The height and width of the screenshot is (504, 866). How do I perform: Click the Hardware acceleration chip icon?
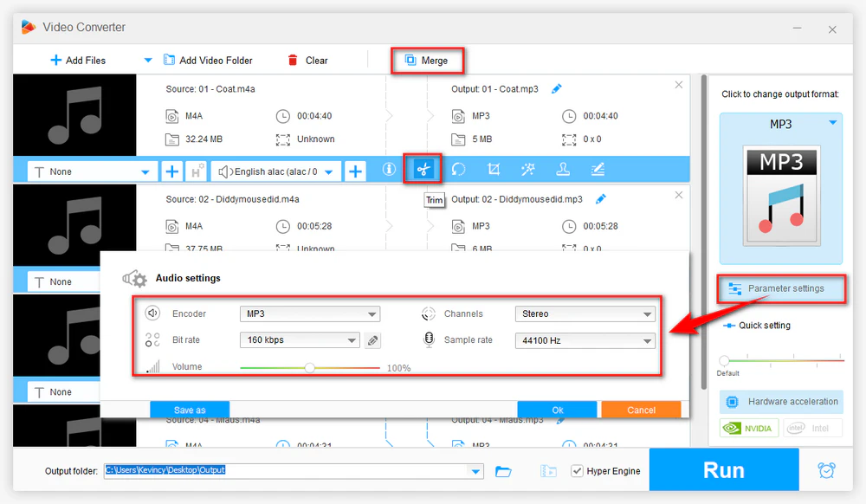coord(732,402)
